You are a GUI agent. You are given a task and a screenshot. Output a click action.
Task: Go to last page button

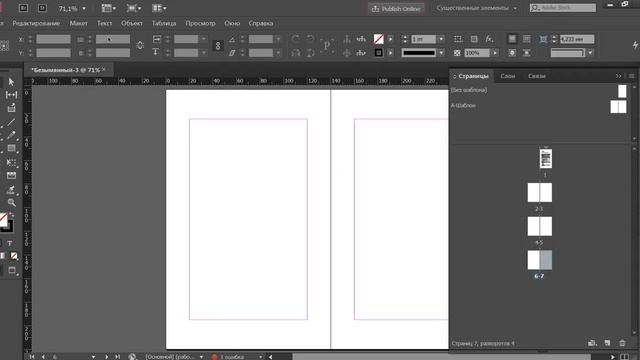point(118,357)
